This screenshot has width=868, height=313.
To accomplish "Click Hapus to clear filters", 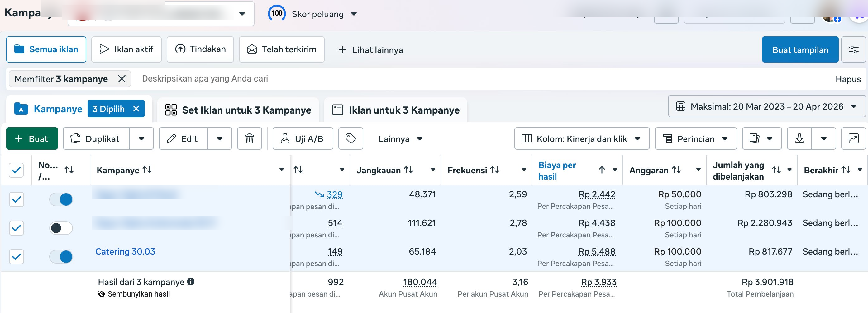I will (x=848, y=79).
